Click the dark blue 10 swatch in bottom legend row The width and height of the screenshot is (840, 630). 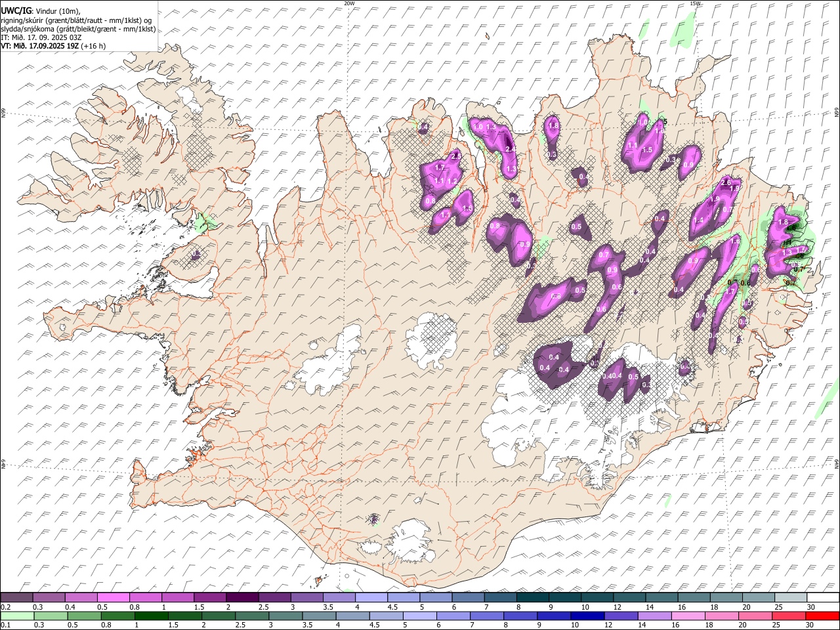click(x=587, y=616)
